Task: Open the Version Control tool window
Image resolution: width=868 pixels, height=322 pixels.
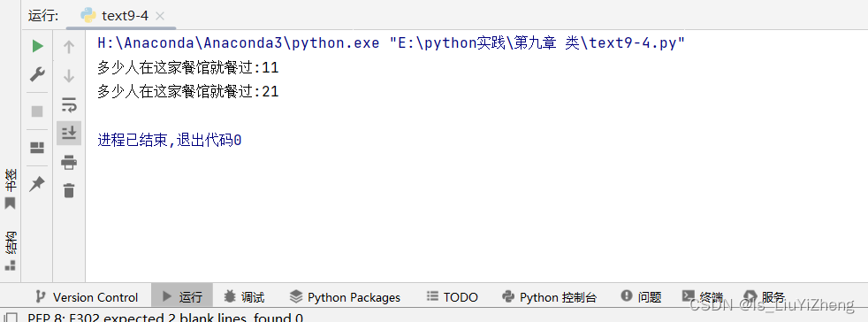Action: pyautogui.click(x=87, y=297)
